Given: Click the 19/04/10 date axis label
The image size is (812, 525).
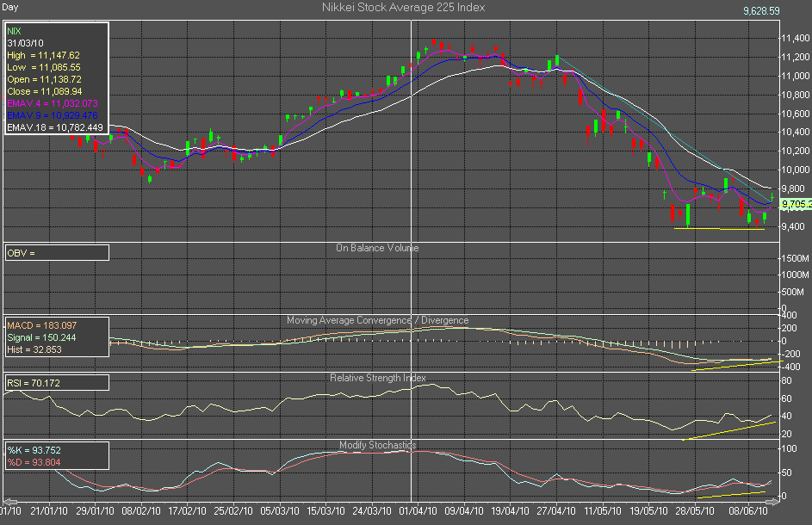Looking at the screenshot, I should [510, 511].
